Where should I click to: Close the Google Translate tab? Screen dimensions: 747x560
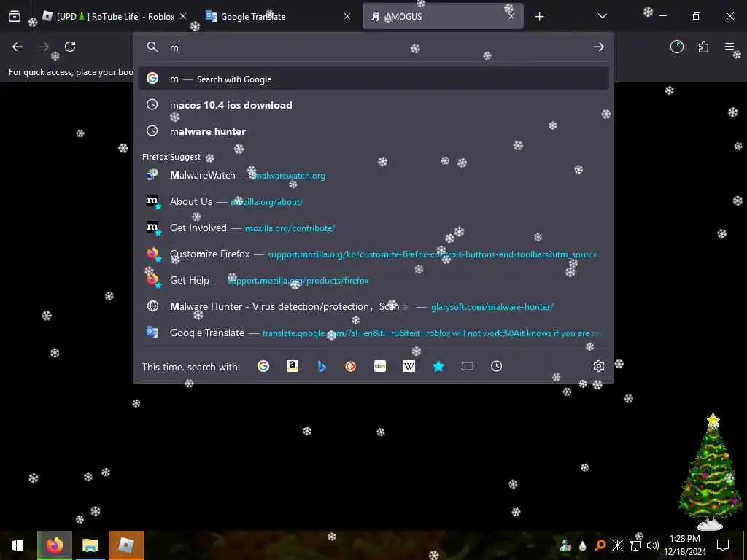(347, 16)
